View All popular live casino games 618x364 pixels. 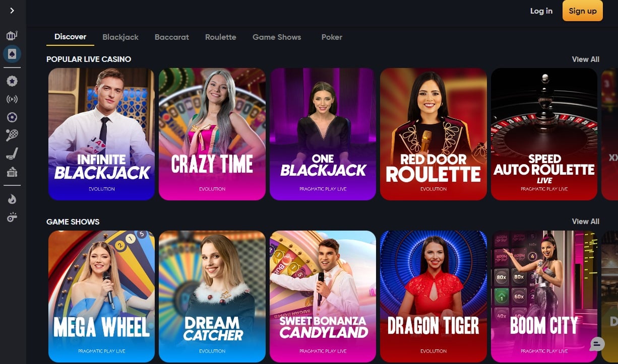(586, 59)
